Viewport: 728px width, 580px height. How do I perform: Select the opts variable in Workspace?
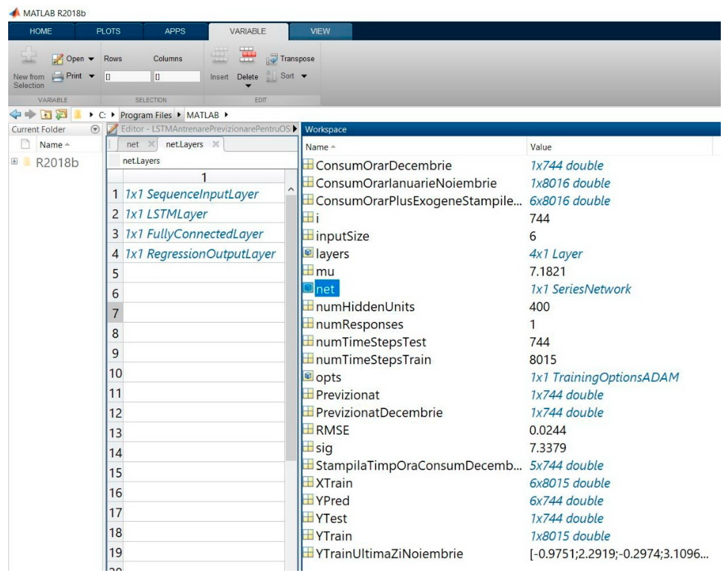pyautogui.click(x=328, y=377)
